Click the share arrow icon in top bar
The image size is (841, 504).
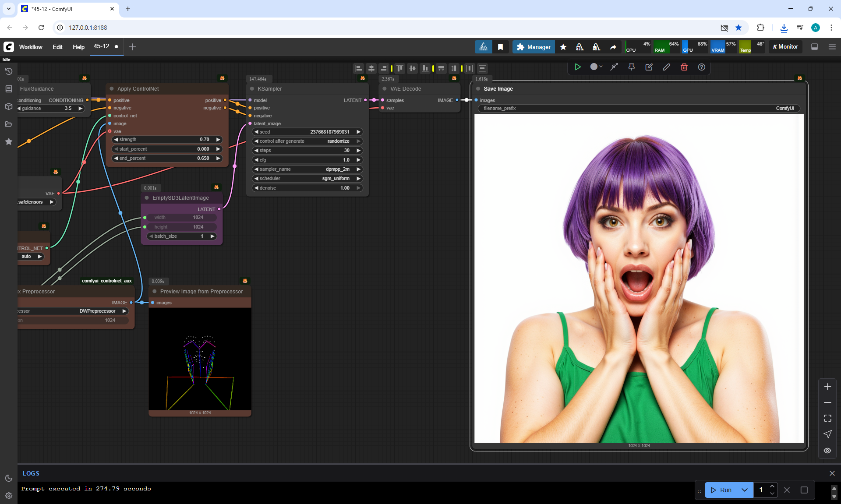point(613,47)
